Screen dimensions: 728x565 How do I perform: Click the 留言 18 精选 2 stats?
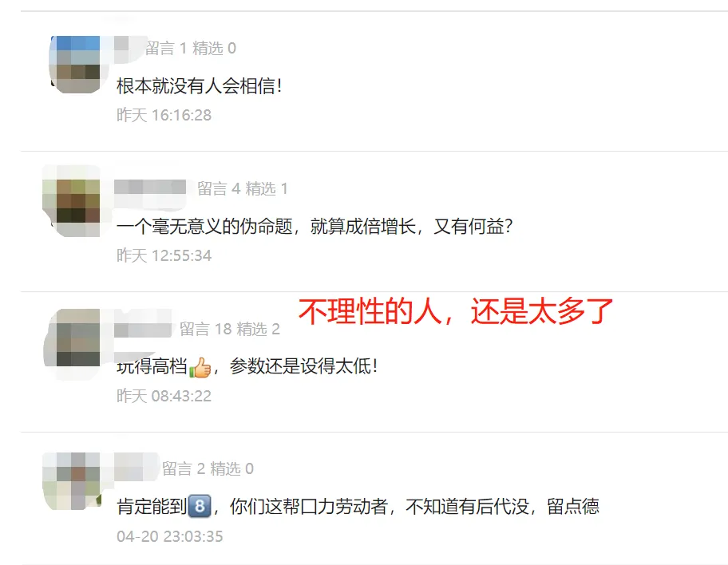tap(230, 329)
